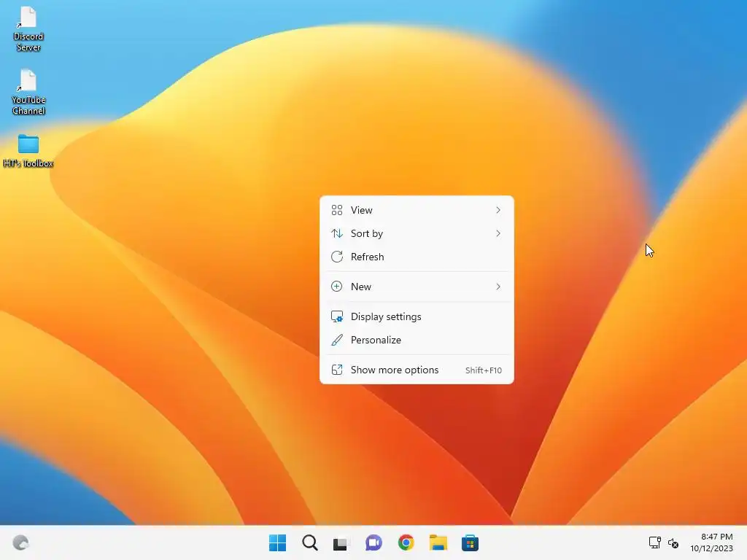Launch Google Chrome from the taskbar
The width and height of the screenshot is (747, 560).
coord(406,542)
